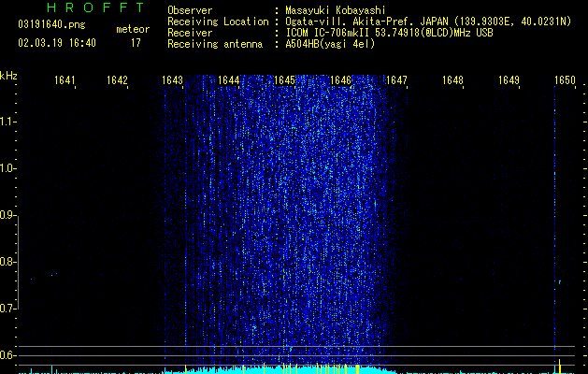Click the 1641 time axis label
The height and width of the screenshot is (374, 588).
pyautogui.click(x=65, y=80)
